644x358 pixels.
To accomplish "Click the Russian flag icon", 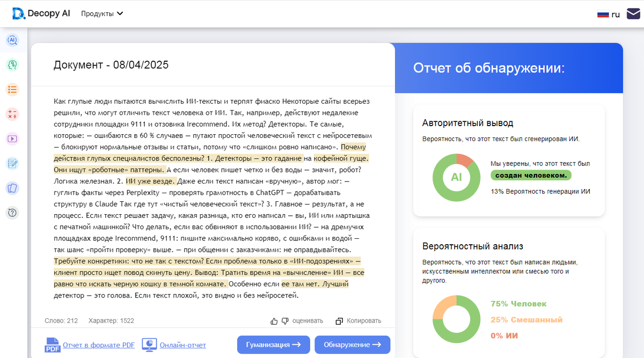I will pos(603,14).
